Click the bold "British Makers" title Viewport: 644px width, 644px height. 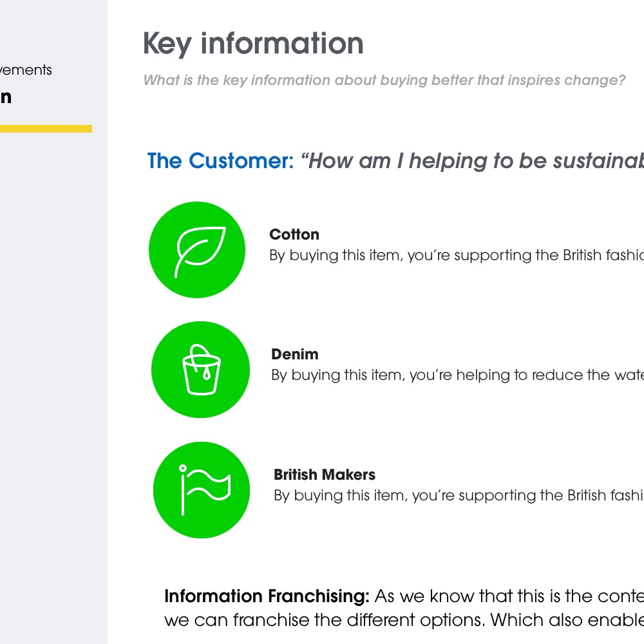(x=325, y=475)
